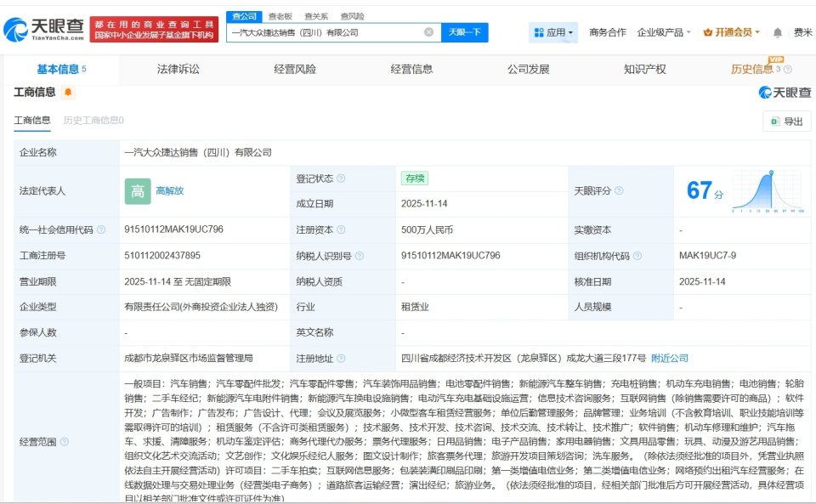Click the 应用 grid icon
The image size is (816, 504).
[539, 31]
